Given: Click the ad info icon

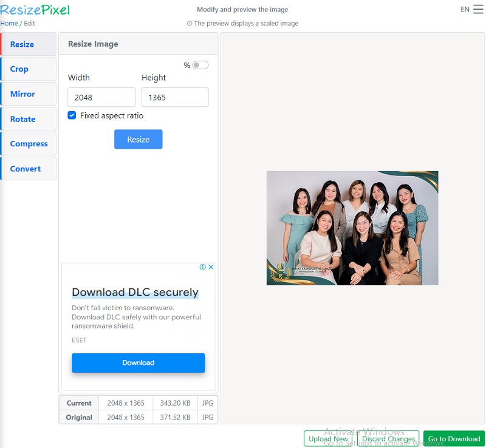Looking at the screenshot, I should (204, 267).
